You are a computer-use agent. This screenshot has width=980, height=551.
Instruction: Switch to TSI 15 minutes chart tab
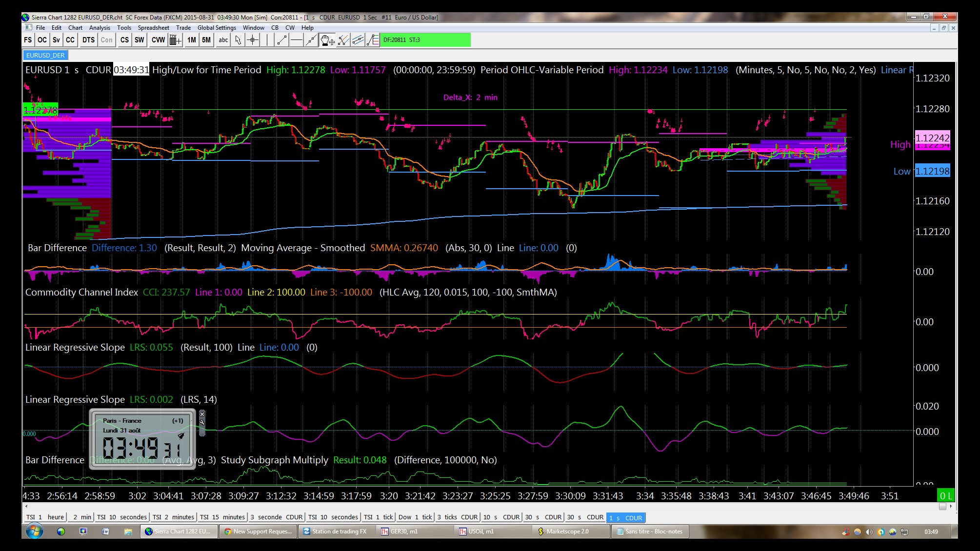pos(222,517)
